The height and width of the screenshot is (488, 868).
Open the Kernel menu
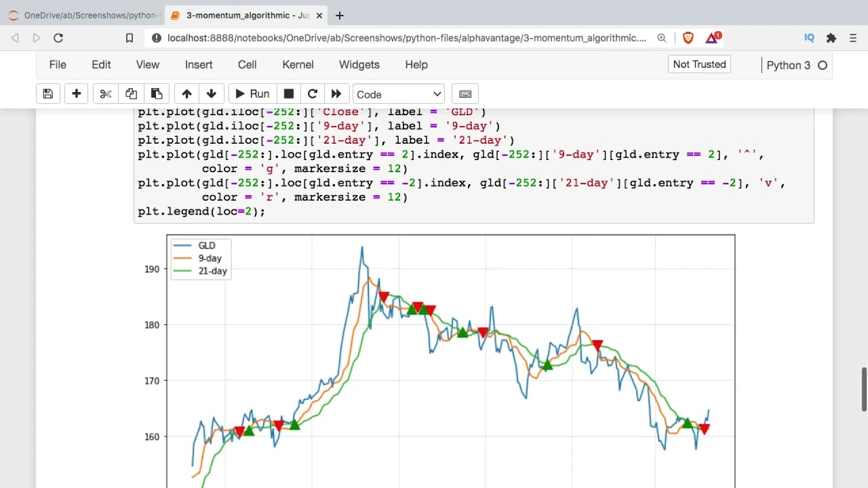click(x=298, y=64)
